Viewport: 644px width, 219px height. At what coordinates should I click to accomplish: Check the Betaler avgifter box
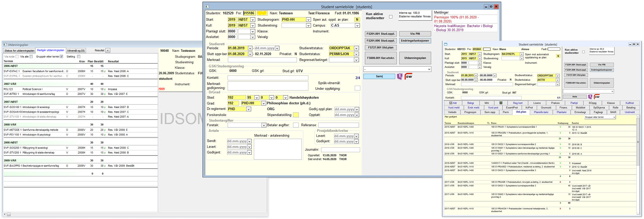pyautogui.click(x=296, y=125)
